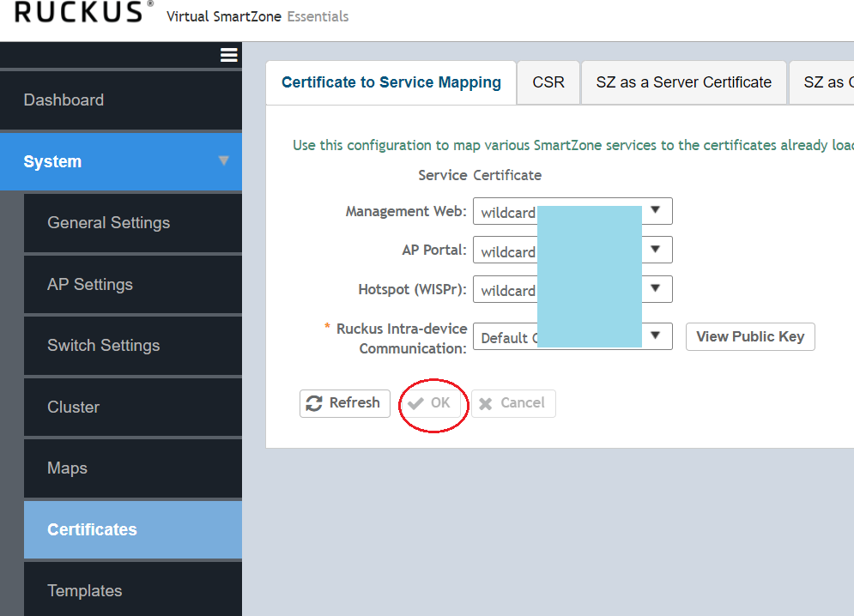Click the View Public Key button

tap(749, 337)
